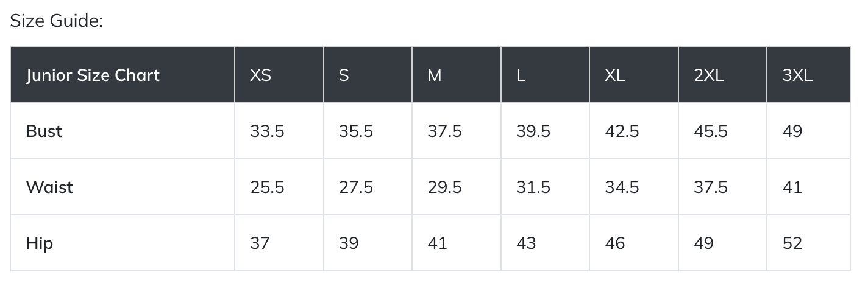Select the S size column header
Screen dimensions: 868x286
(344, 75)
